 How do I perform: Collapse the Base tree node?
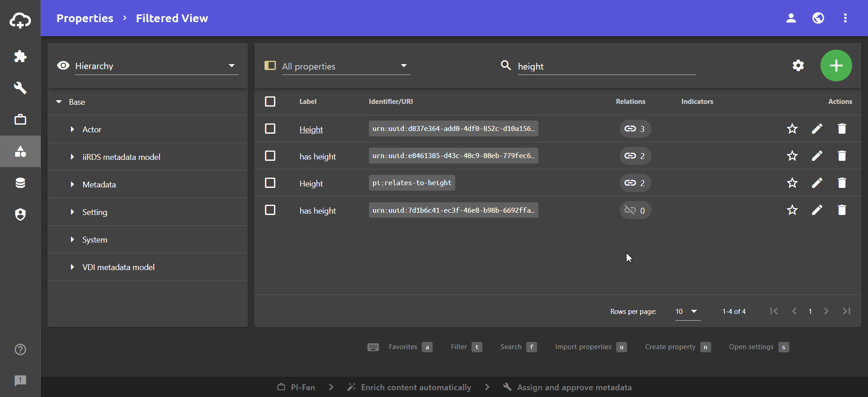[59, 102]
